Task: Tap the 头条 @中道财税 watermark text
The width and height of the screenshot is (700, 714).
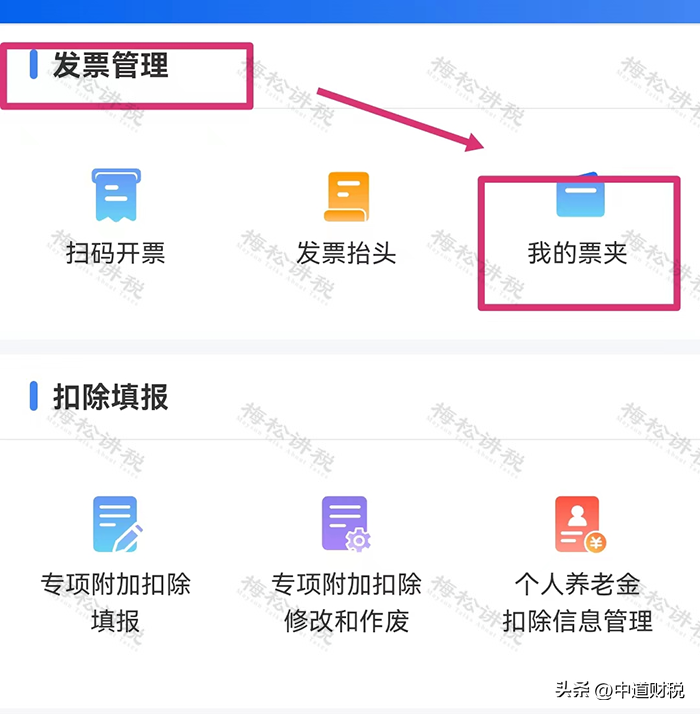Action: (x=620, y=690)
